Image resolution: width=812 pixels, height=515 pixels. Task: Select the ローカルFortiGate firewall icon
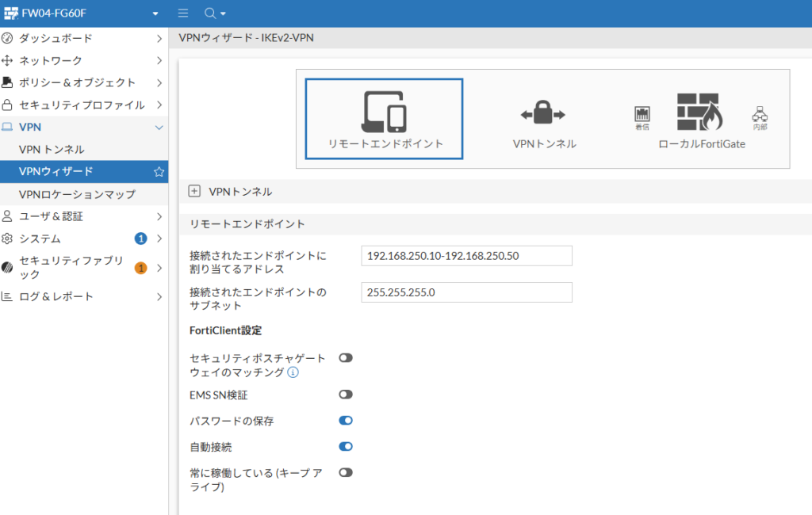tap(699, 112)
